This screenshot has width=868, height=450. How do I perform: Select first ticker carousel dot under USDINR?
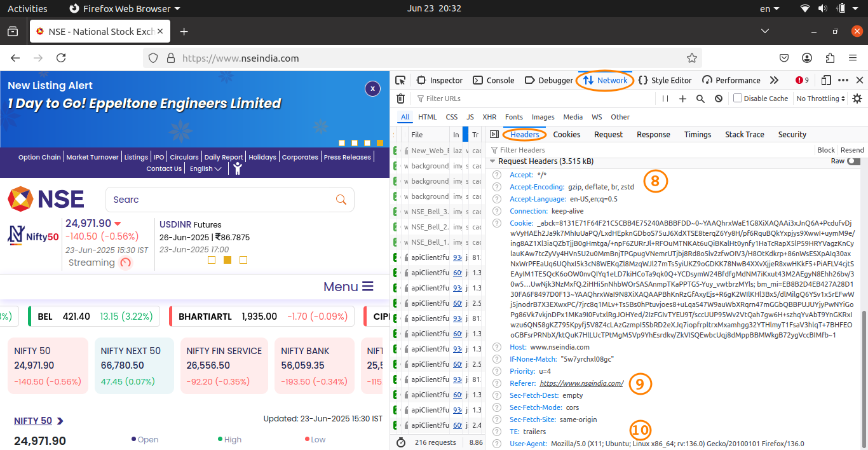point(212,260)
